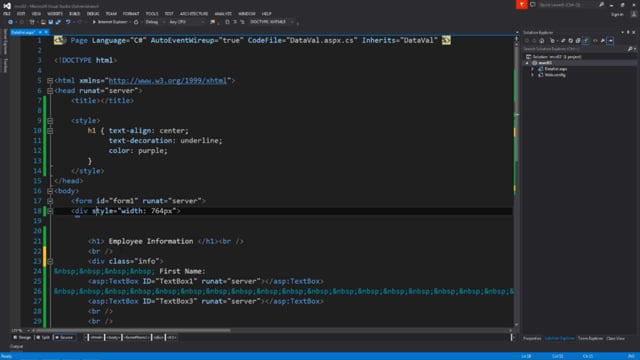Viewport: 640px width, 360px height.
Task: Collapse the h1 CSS rule at line 10
Action: [50, 131]
